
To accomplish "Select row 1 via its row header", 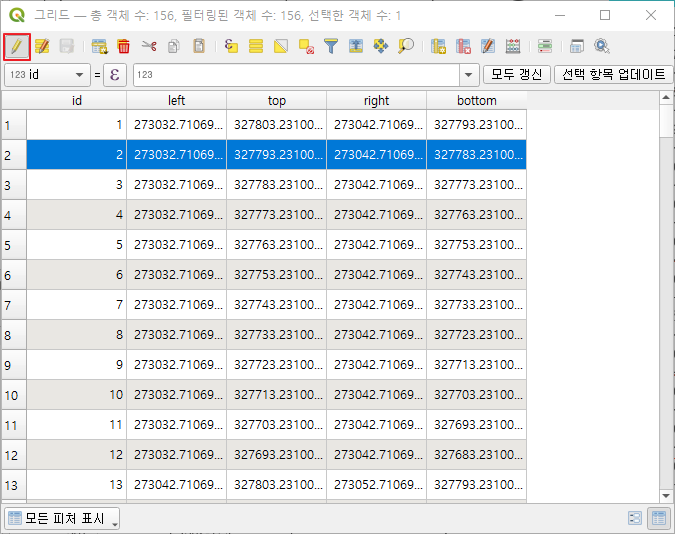I will [14, 125].
